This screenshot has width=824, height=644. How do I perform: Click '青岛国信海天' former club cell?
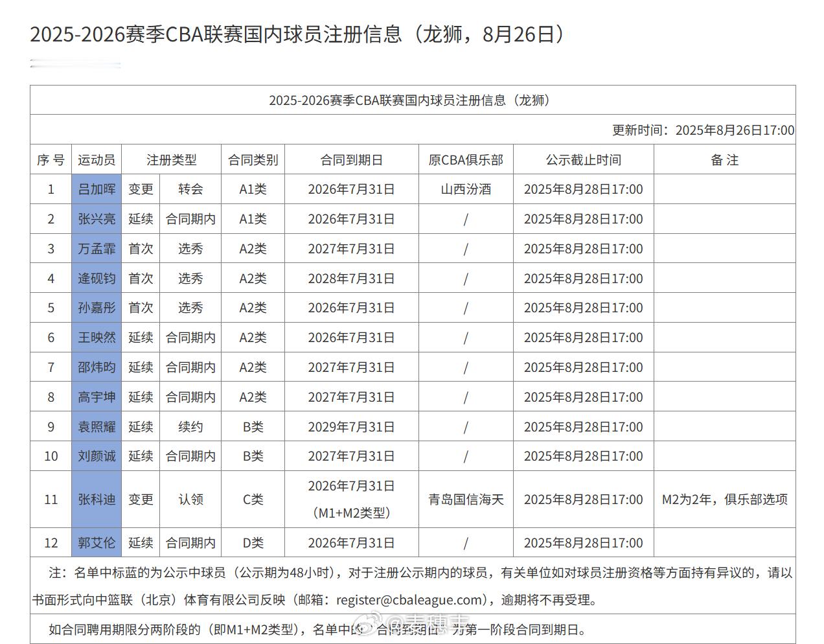(x=466, y=500)
